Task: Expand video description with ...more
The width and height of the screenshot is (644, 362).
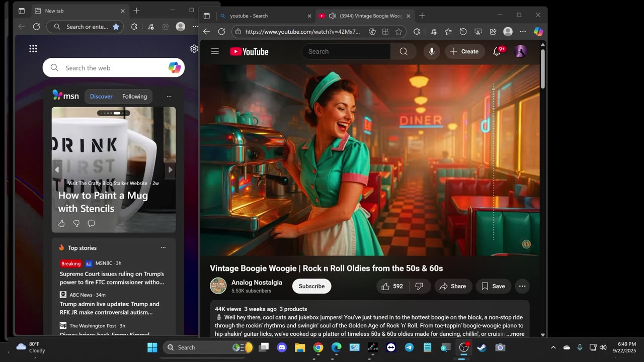Action: (516, 334)
